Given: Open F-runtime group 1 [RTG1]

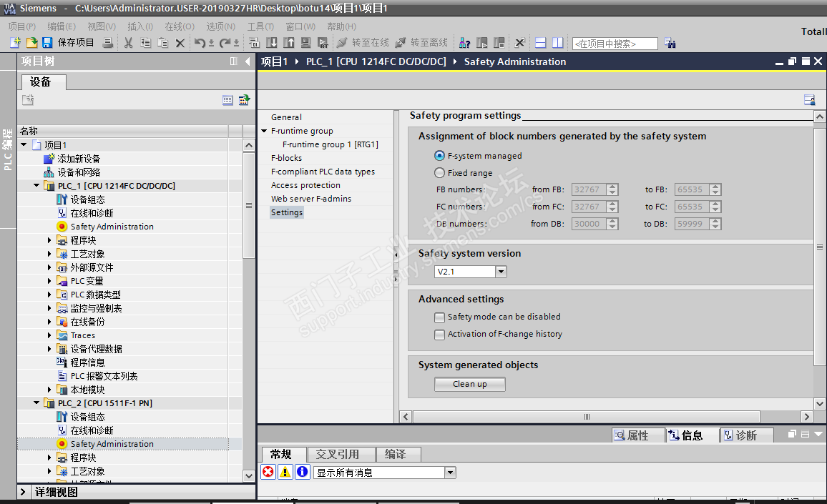Looking at the screenshot, I should (x=331, y=144).
